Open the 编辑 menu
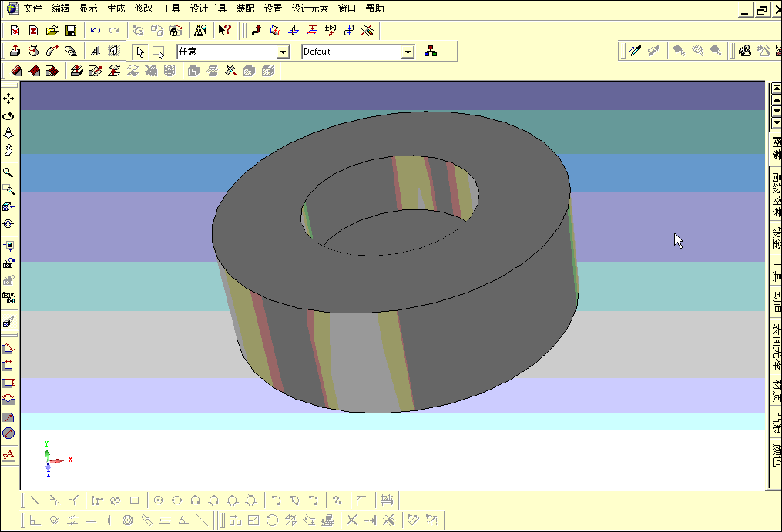The height and width of the screenshot is (532, 782). pos(60,8)
